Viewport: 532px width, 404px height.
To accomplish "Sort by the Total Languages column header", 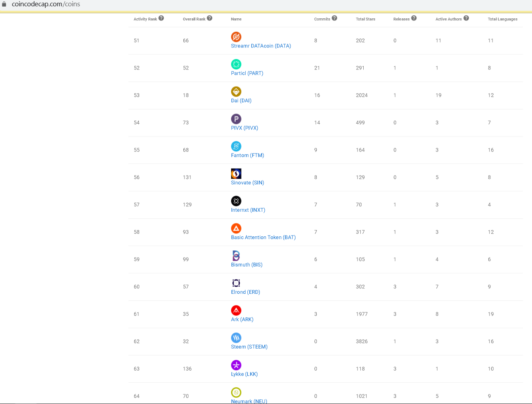I will click(x=502, y=19).
